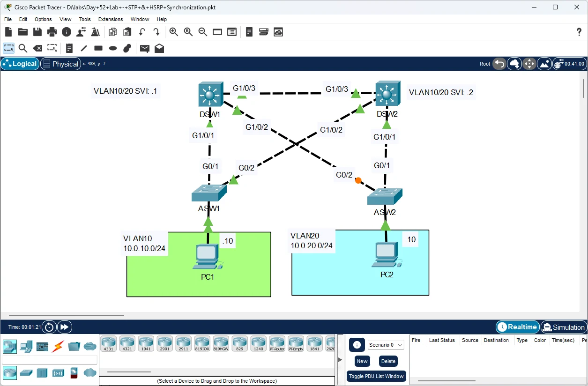Switch to Simulation mode
This screenshot has height=386, width=588.
(x=564, y=327)
